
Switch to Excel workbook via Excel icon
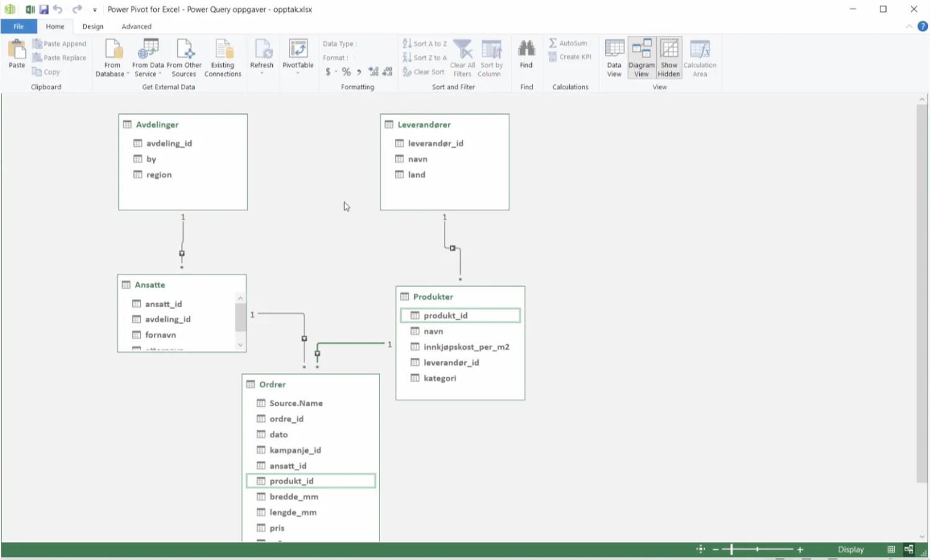(29, 9)
